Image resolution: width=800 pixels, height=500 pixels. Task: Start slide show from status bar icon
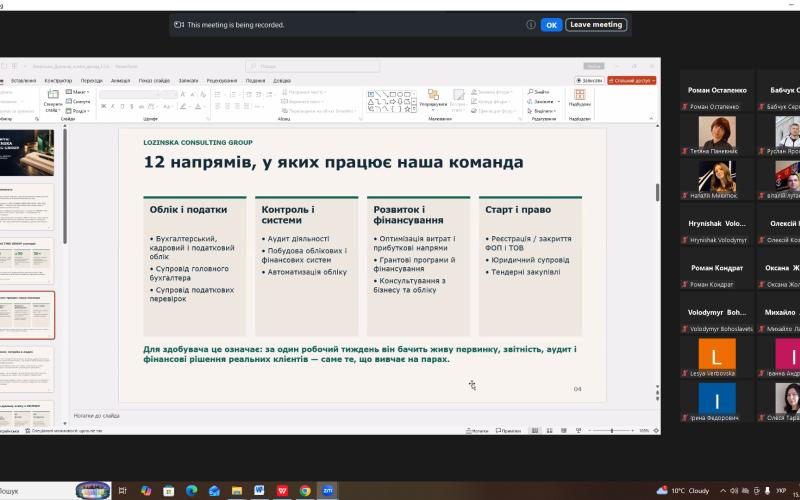tap(578, 431)
